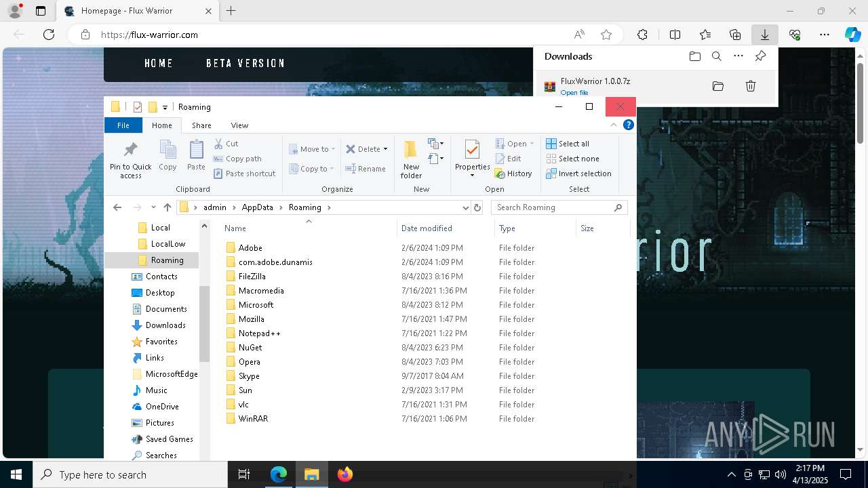Switch to the Share ribbon tab
This screenshot has width=868, height=488.
[x=201, y=125]
